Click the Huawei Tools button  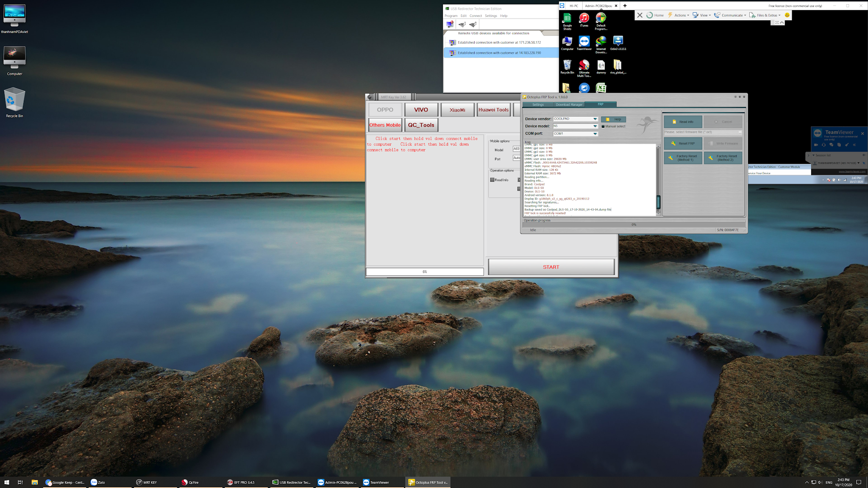click(x=493, y=110)
